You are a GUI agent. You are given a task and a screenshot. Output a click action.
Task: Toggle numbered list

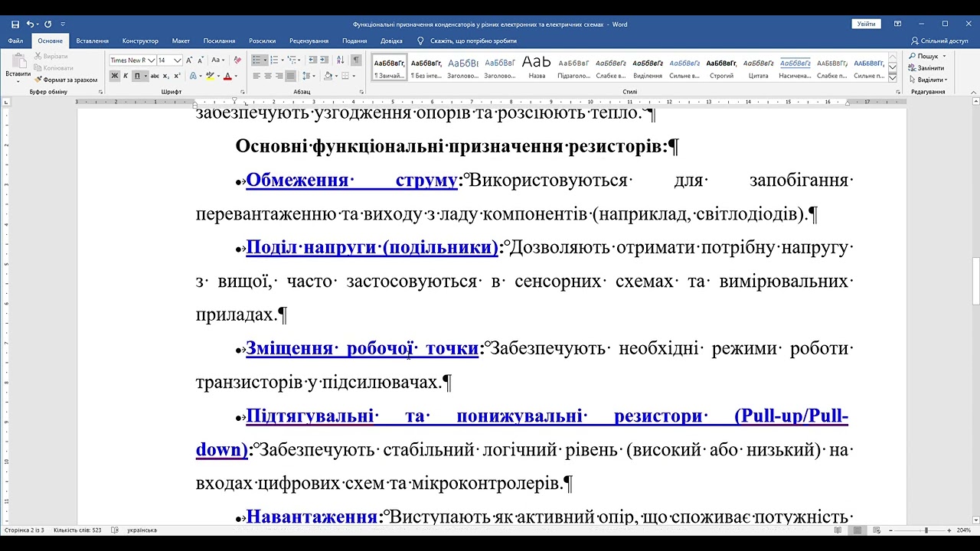(x=274, y=60)
